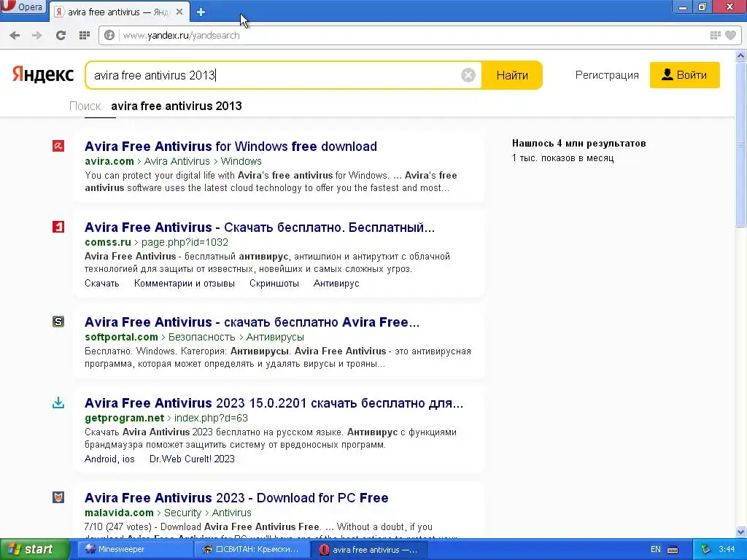This screenshot has width=747, height=560.
Task: Open Dr.Web CureIt! 2023 sitelink
Action: (192, 459)
